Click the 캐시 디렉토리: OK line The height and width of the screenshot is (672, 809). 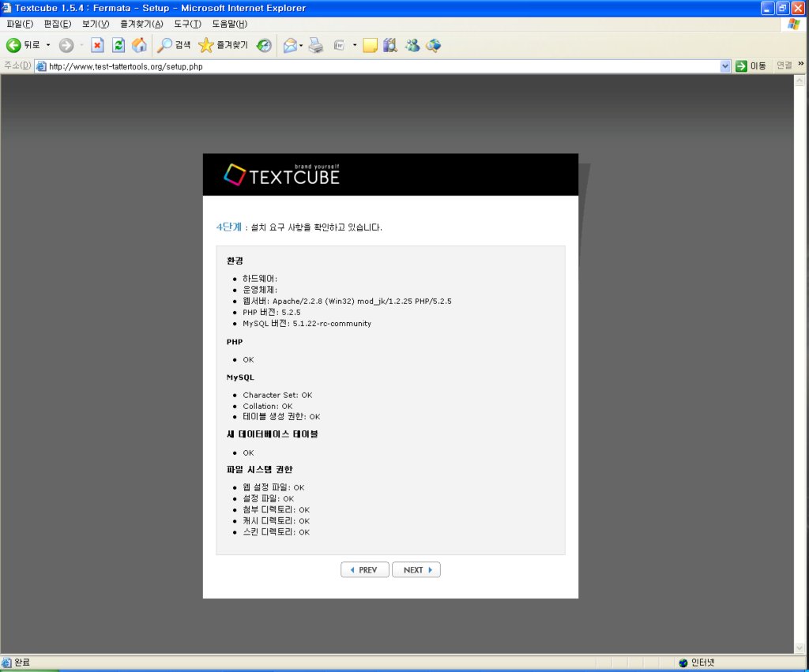[277, 521]
